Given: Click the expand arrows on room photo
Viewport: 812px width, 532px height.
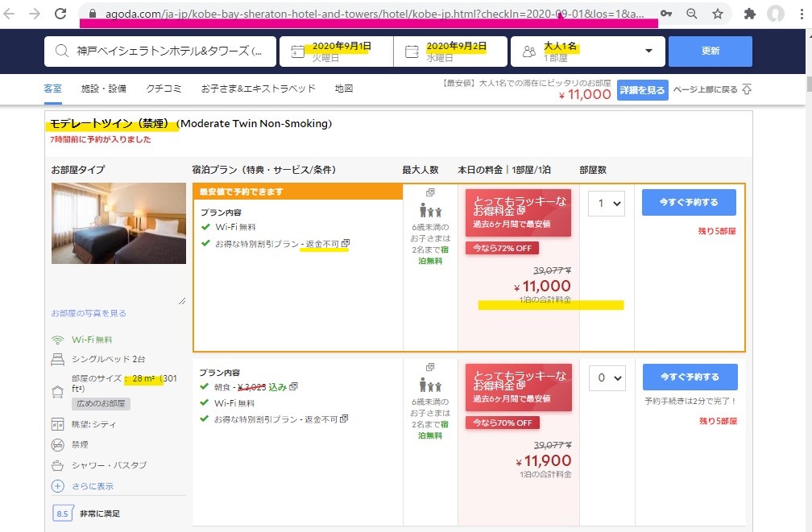Looking at the screenshot, I should pyautogui.click(x=182, y=301).
